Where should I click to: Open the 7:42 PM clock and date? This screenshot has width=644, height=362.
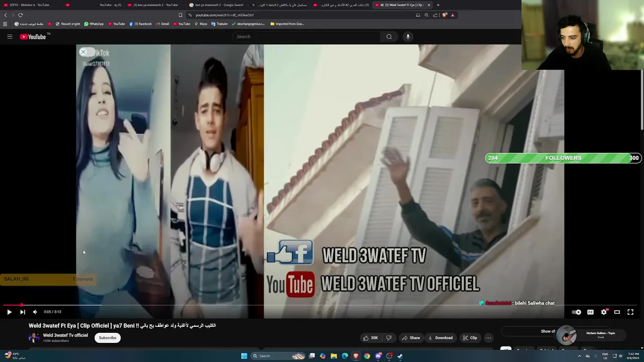[x=633, y=356]
